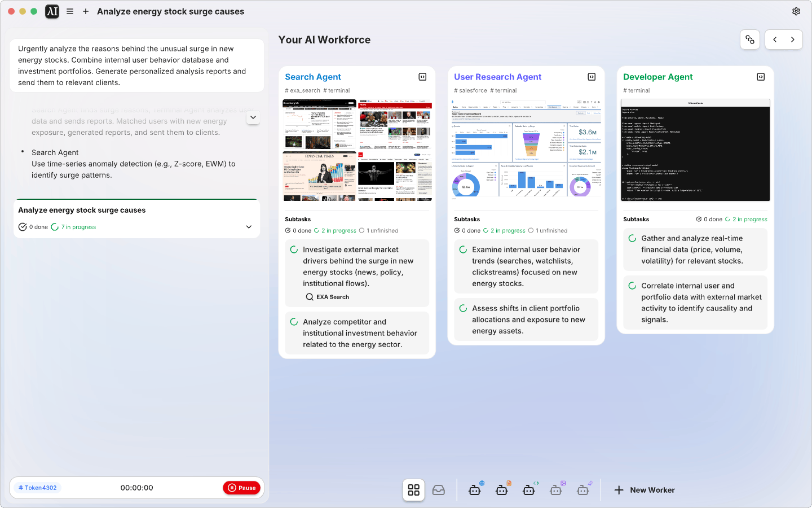Screen dimensions: 812x508
Task: Select the writing worker robot icon
Action: (583, 490)
